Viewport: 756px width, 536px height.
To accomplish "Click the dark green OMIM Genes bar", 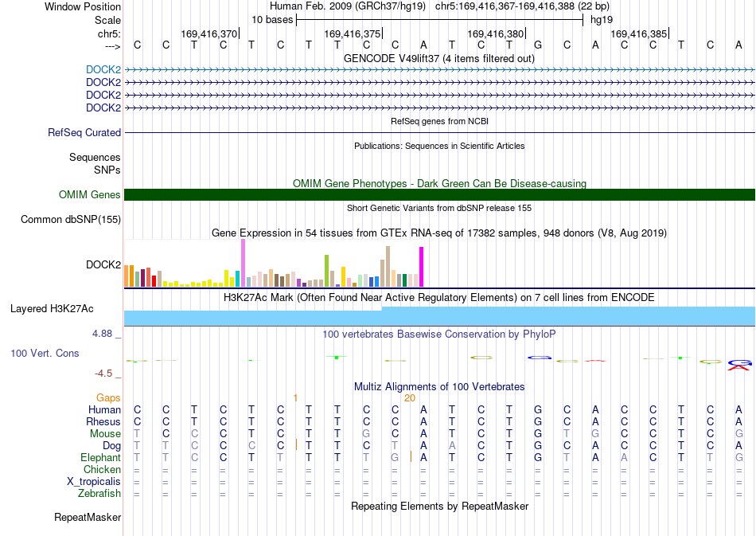I will pyautogui.click(x=440, y=194).
